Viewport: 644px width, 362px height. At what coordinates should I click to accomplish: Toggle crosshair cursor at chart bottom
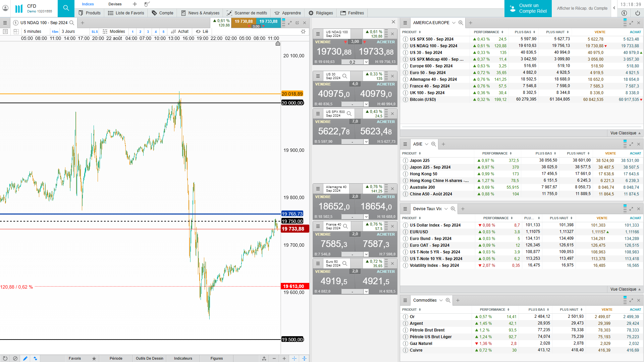point(294,358)
